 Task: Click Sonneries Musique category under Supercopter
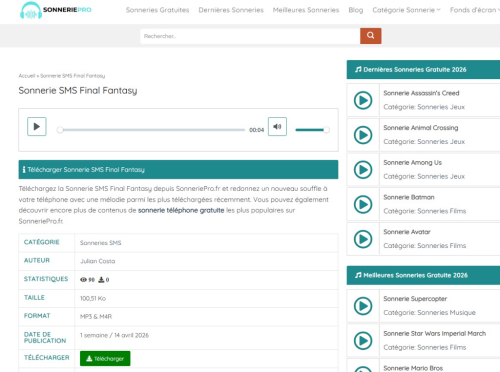pos(446,313)
